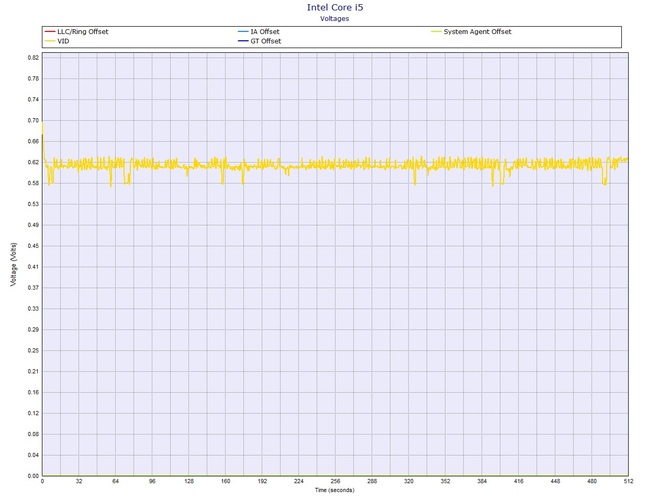The height and width of the screenshot is (502, 670).
Task: Click the dark blue GT Offset legend line
Action: tap(243, 41)
